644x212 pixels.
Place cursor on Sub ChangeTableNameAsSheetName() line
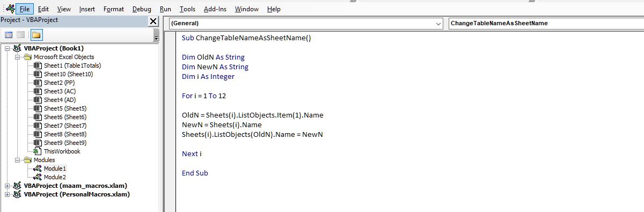[x=246, y=38]
